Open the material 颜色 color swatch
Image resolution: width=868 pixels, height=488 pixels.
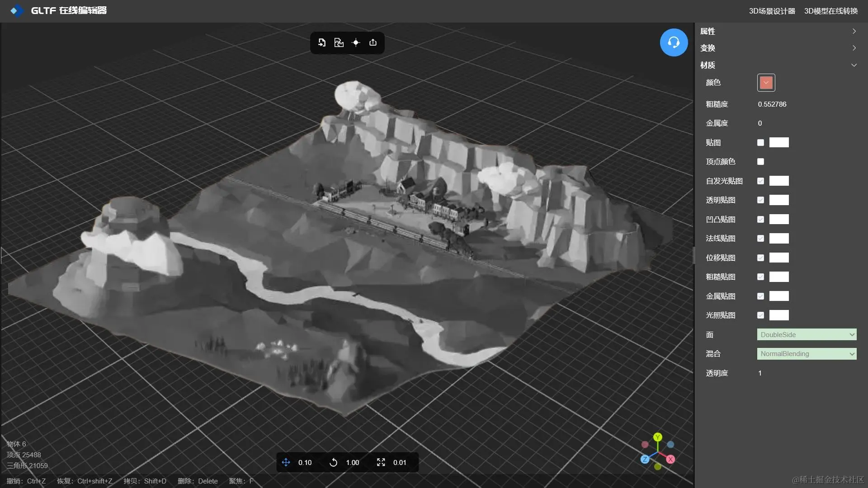766,83
